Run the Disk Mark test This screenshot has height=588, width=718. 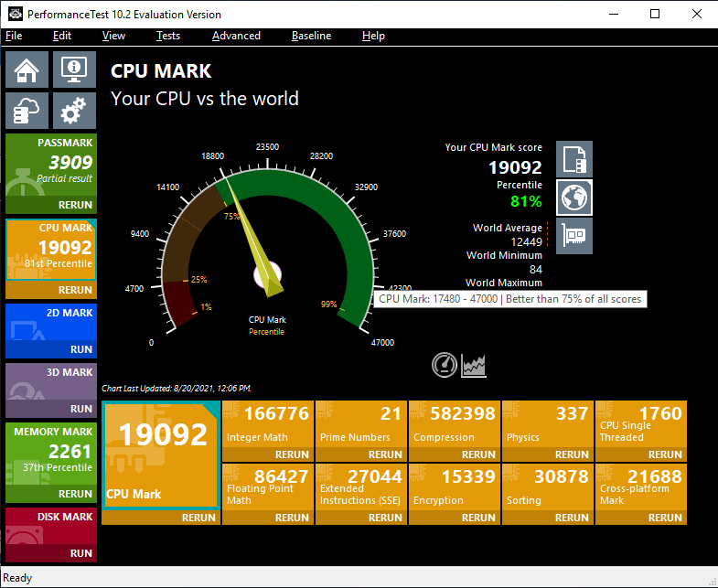click(x=81, y=553)
